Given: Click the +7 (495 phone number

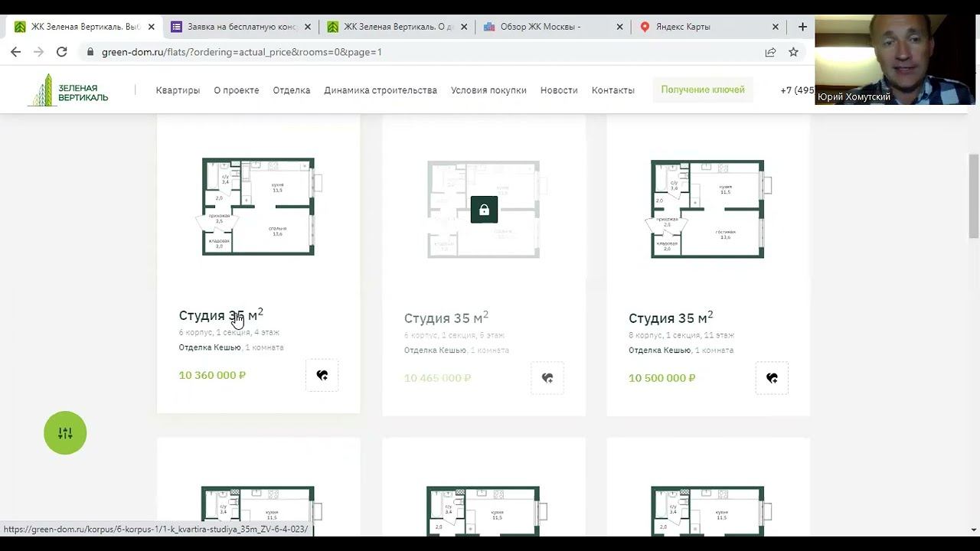Looking at the screenshot, I should tap(797, 90).
